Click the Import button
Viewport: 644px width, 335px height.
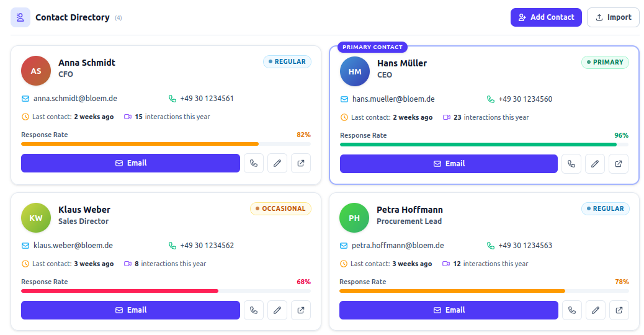(613, 17)
